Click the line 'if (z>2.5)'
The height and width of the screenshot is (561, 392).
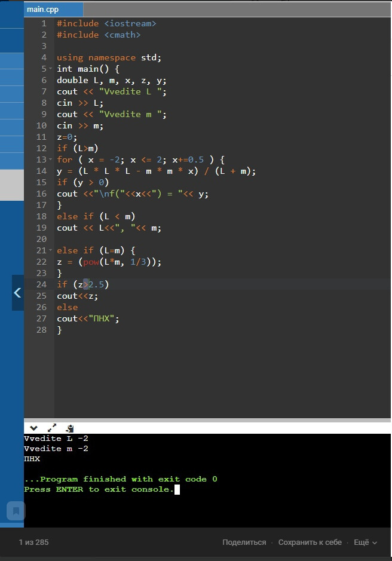tap(82, 284)
